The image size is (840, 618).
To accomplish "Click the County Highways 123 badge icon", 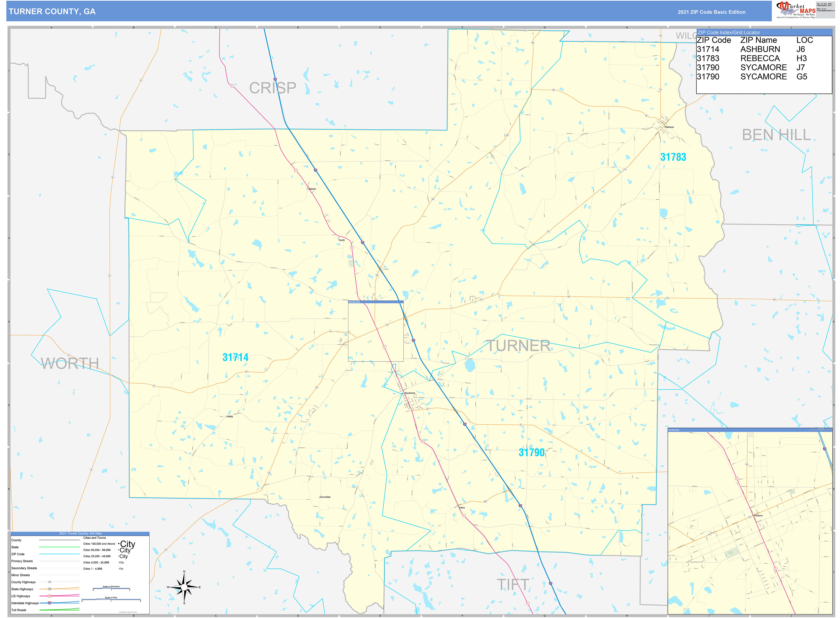I will [49, 582].
